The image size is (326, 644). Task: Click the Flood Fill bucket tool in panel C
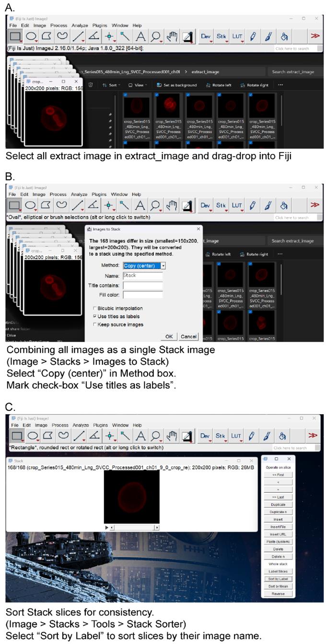click(x=284, y=435)
